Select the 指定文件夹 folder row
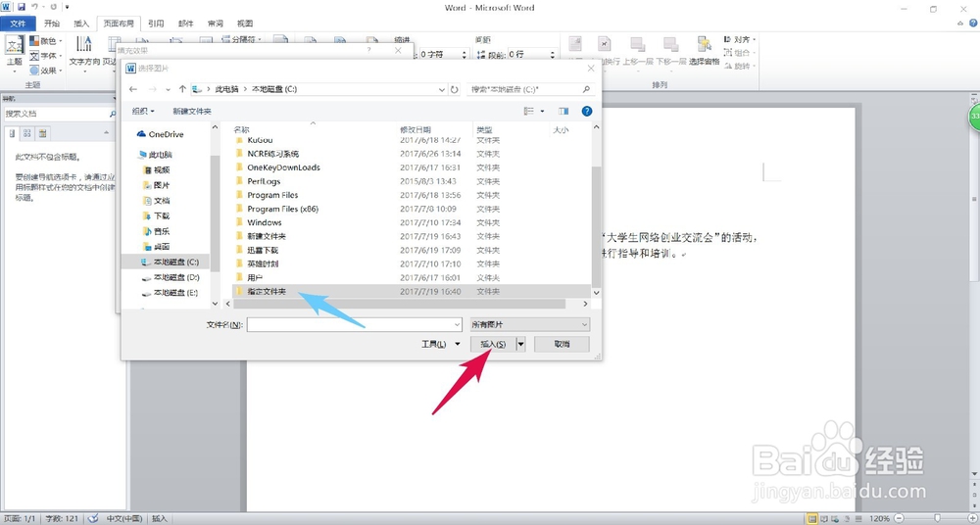The width and height of the screenshot is (980, 525). click(411, 291)
